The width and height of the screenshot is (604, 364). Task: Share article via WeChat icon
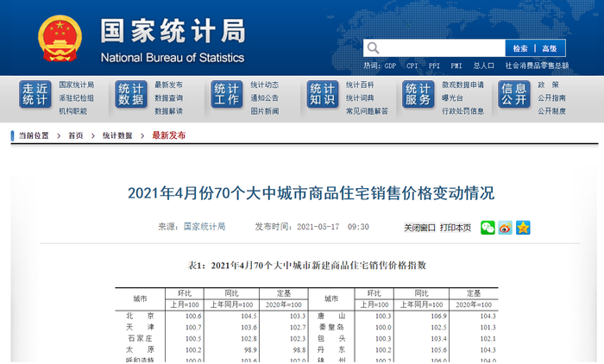point(488,228)
